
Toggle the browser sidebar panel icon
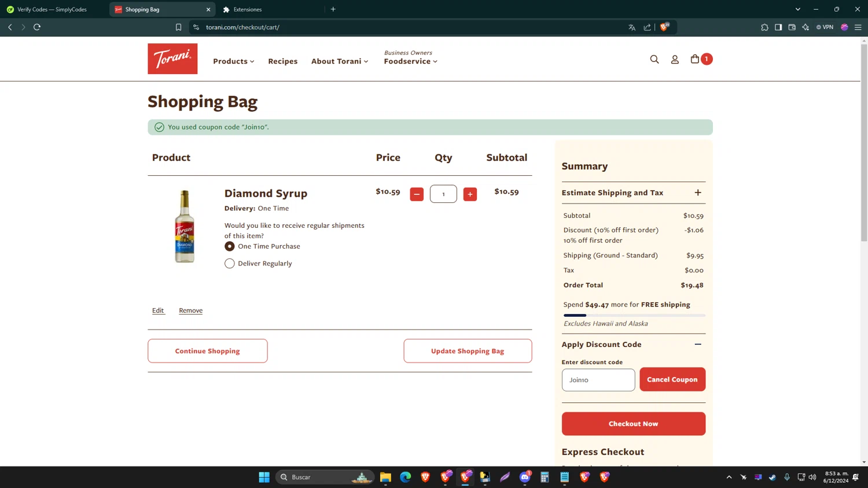point(778,27)
